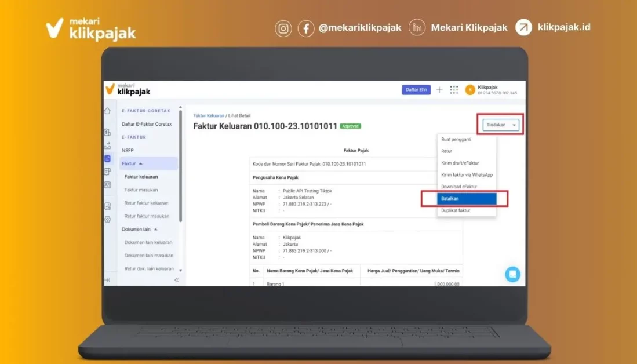Click seller name Public API Testing Tiktok
Image resolution: width=637 pixels, height=364 pixels.
(307, 191)
